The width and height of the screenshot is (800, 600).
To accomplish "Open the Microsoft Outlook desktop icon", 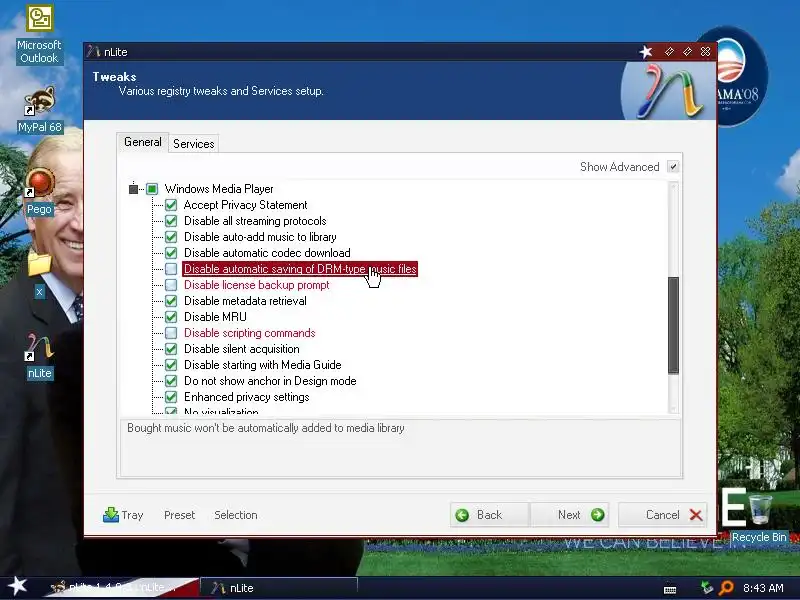I will tap(39, 35).
